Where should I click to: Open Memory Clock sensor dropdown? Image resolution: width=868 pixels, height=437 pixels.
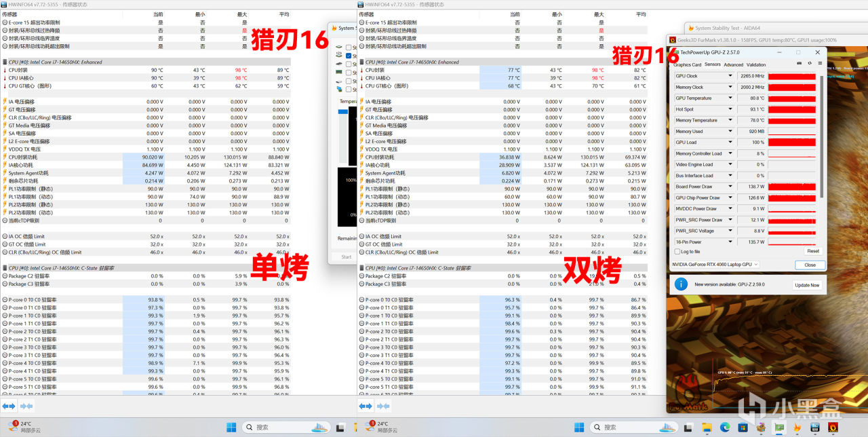tap(730, 87)
